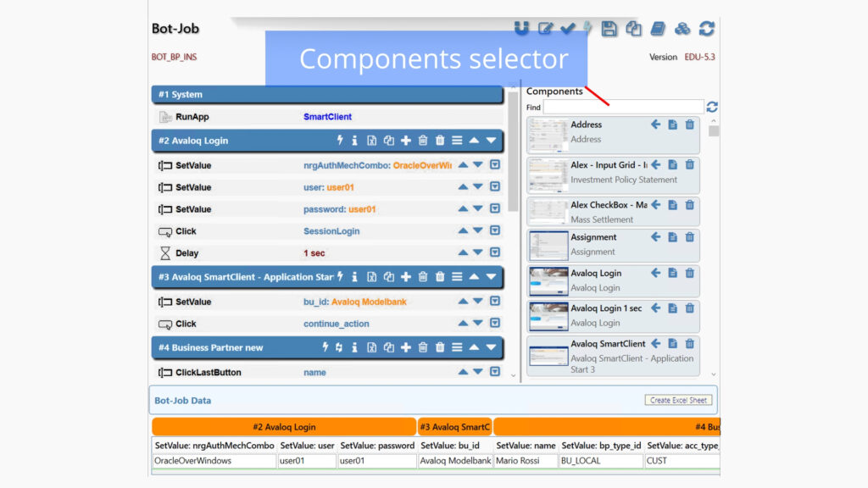The image size is (868, 488).
Task: Open the SmartClient link in the RunApp row
Action: pos(327,117)
